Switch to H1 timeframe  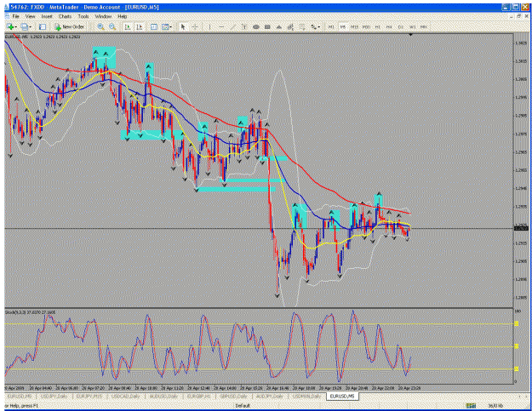tap(377, 26)
